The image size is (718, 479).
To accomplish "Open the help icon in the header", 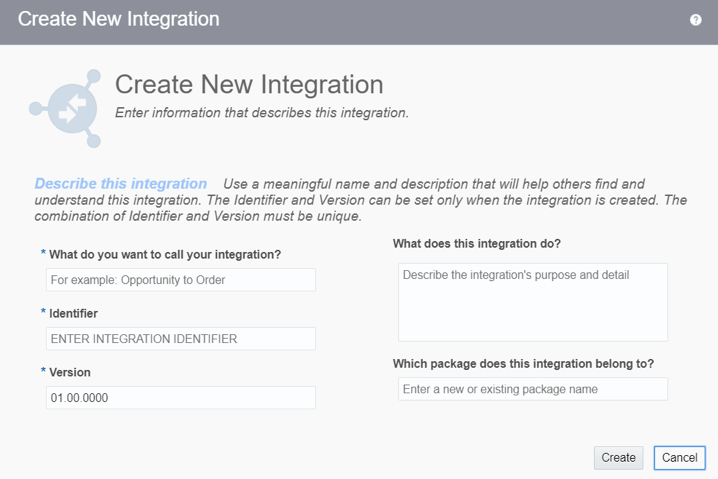I will coord(696,20).
